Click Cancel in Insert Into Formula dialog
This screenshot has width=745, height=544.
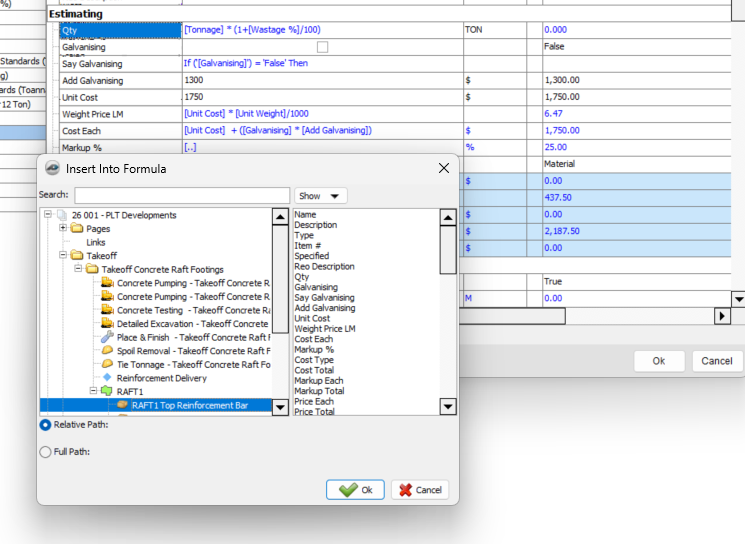[x=420, y=490]
